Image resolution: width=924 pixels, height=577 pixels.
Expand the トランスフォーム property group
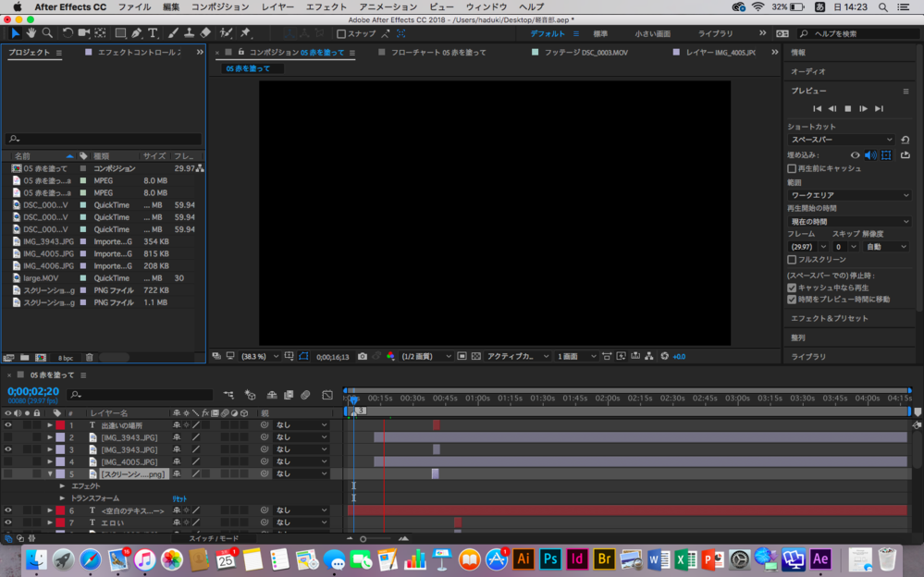click(62, 498)
